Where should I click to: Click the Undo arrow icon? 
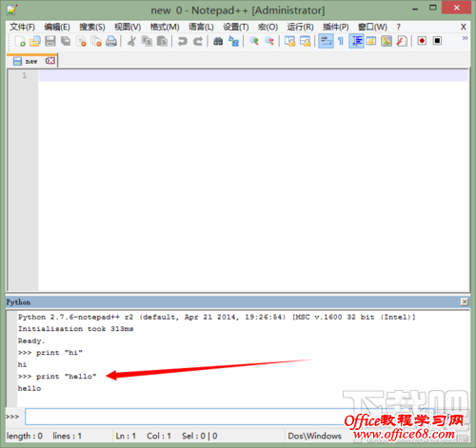pyautogui.click(x=183, y=41)
